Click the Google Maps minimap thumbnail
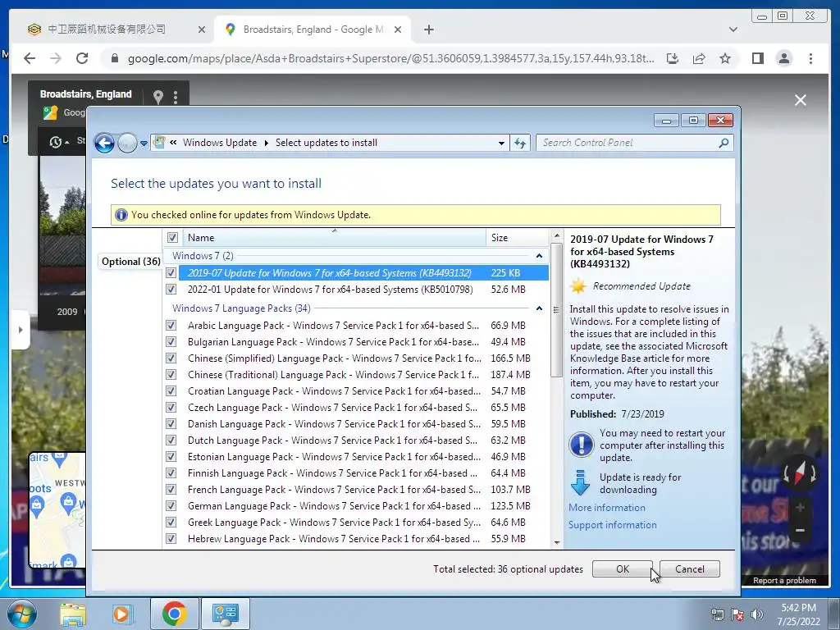Viewport: 840px width, 630px height. [x=57, y=510]
